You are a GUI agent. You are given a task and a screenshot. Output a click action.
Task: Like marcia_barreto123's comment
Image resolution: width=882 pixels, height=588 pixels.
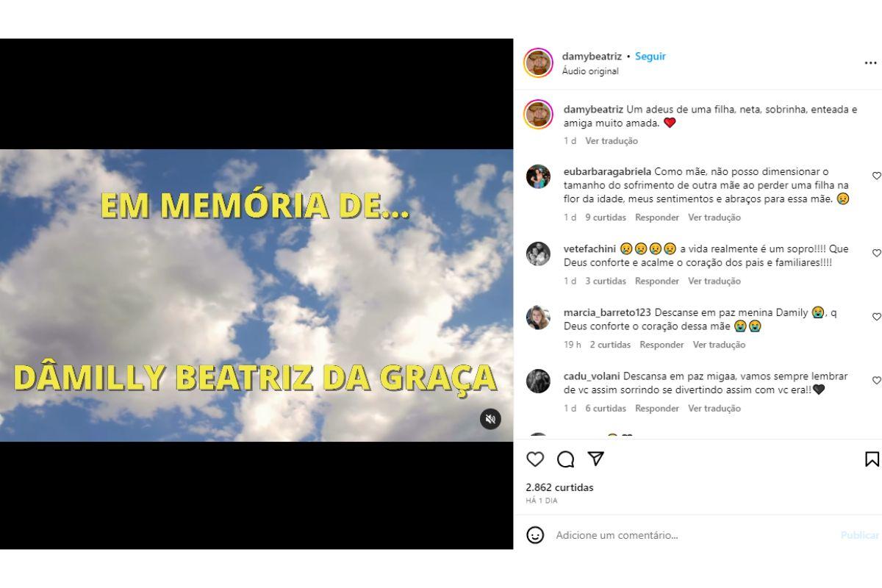[x=876, y=317]
